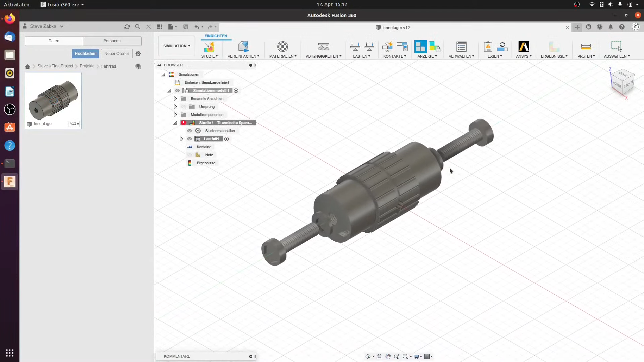Toggle visibility of Simulationsmodell 1

click(x=177, y=90)
